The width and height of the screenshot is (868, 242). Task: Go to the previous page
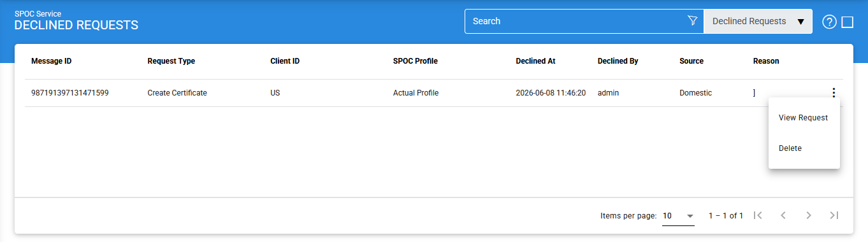click(783, 215)
